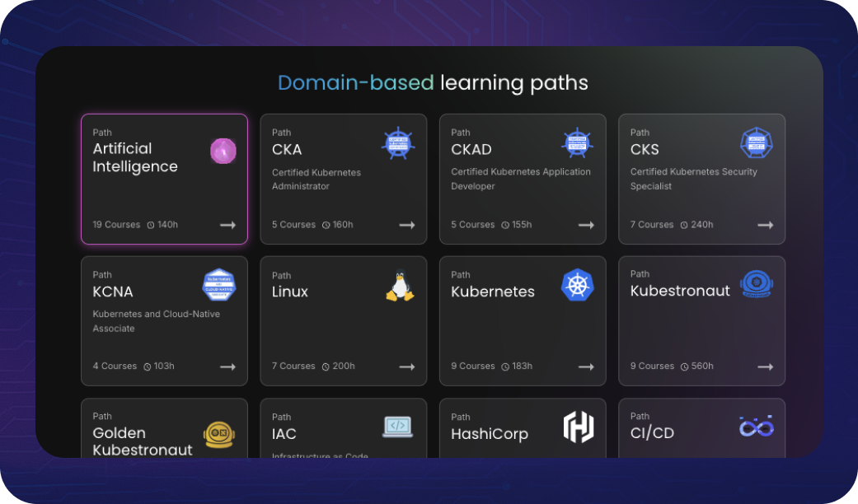858x504 pixels.
Task: Open the CKS path via its arrow
Action: 766,225
